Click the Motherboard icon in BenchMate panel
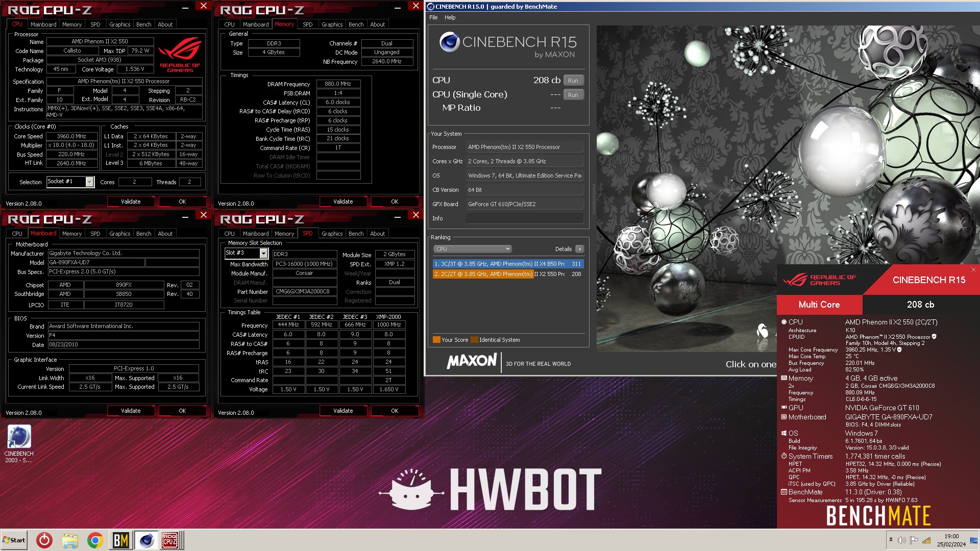This screenshot has height=551, width=980. tap(784, 417)
